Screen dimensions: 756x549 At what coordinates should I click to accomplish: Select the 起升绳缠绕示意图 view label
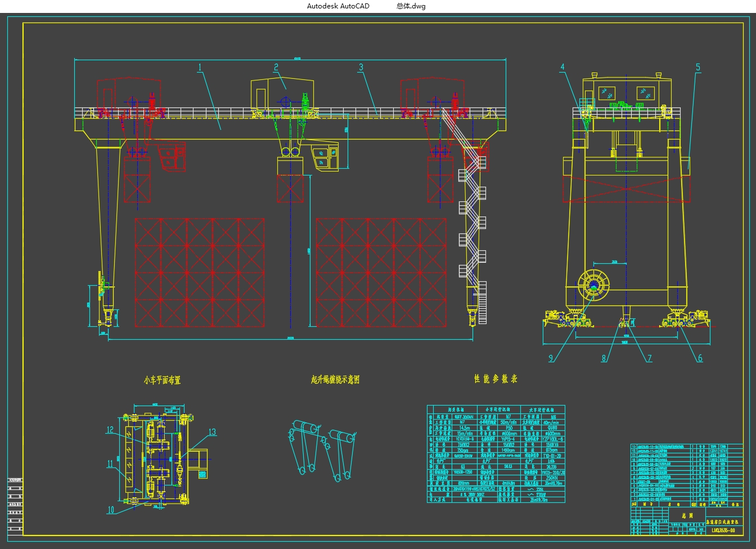(x=336, y=380)
